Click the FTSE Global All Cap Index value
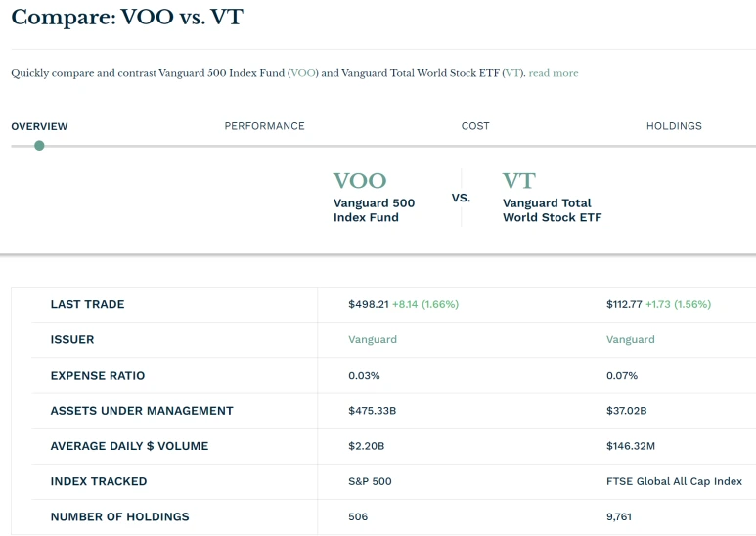Viewport: 756px width, 536px height. pos(674,481)
